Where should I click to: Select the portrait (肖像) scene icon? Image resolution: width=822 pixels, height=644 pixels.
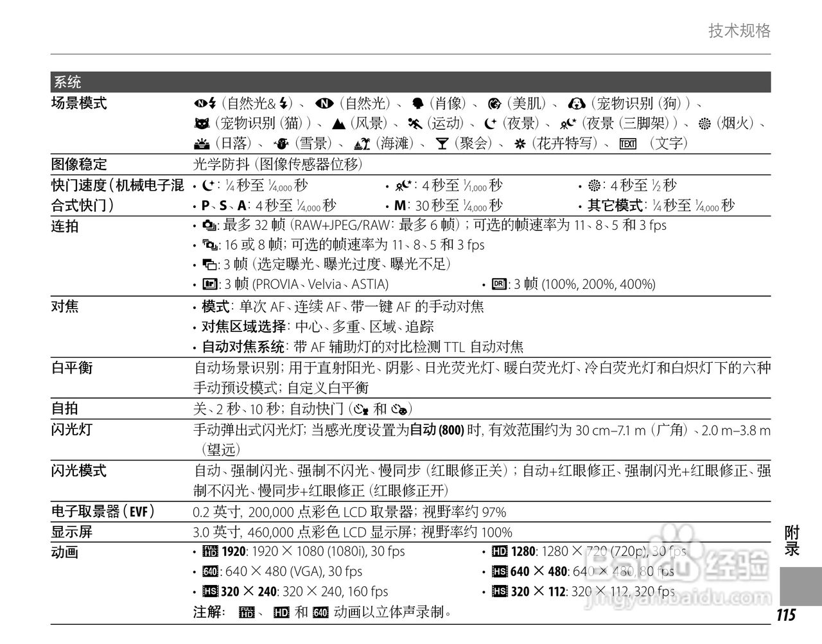click(418, 103)
